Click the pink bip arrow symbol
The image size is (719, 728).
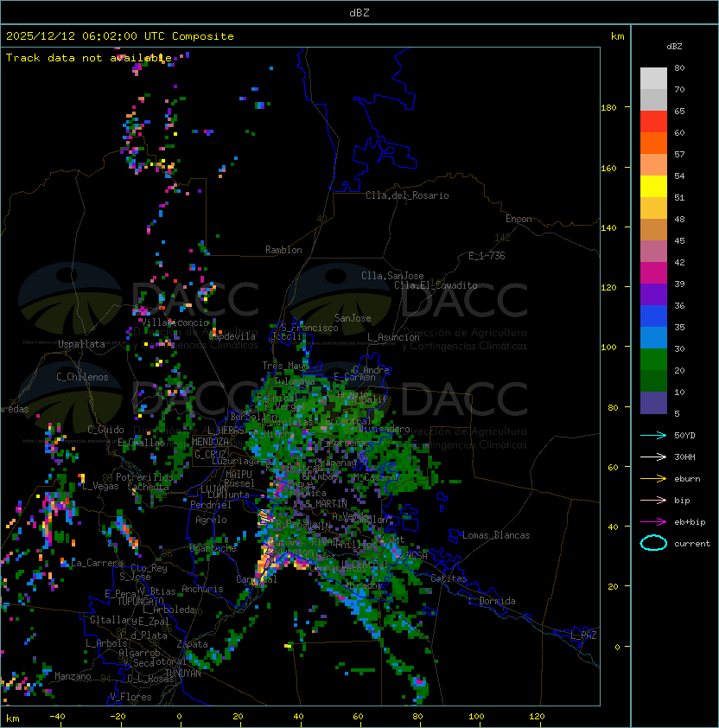point(653,500)
